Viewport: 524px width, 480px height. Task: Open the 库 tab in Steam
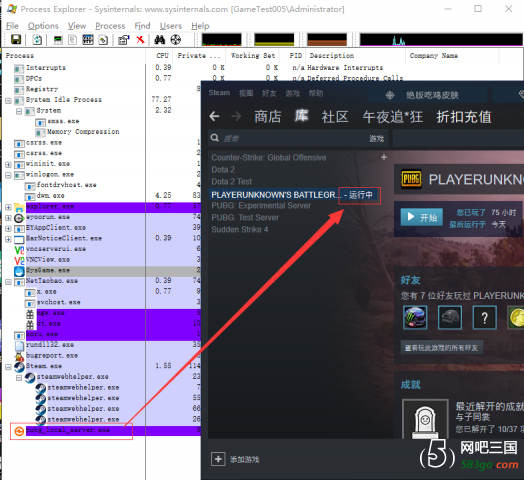tap(301, 116)
